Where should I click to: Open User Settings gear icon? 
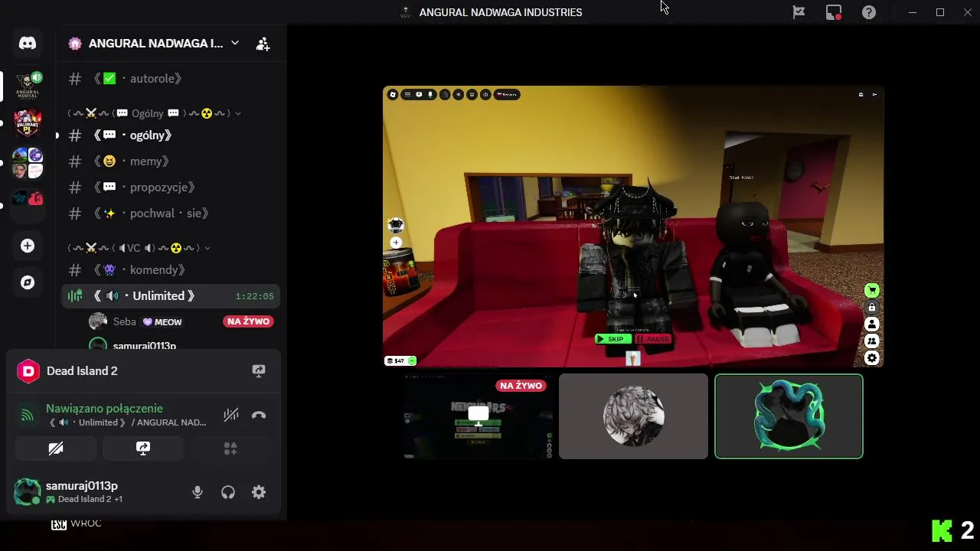(x=259, y=492)
